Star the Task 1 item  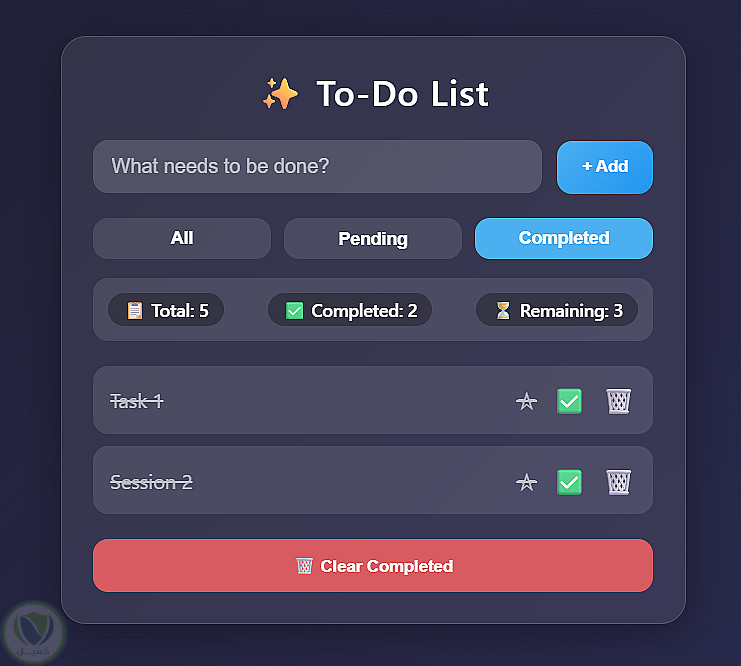click(526, 401)
